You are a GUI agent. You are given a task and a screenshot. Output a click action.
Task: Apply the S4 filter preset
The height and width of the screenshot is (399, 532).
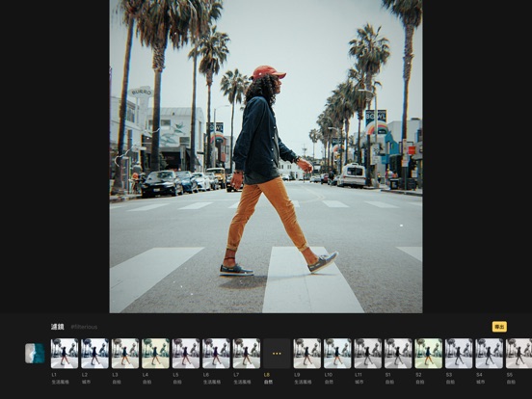click(490, 353)
